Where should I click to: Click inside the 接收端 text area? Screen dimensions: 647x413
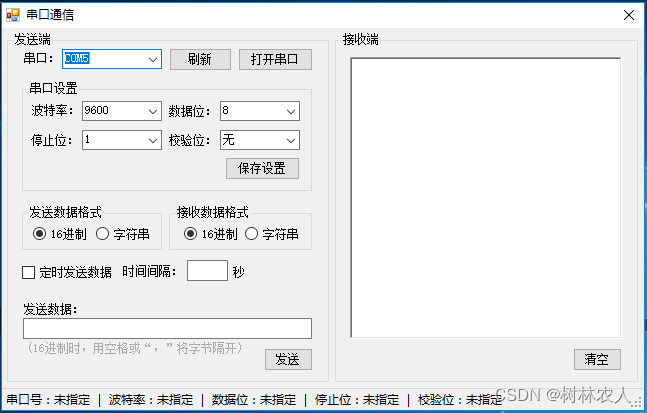point(486,198)
